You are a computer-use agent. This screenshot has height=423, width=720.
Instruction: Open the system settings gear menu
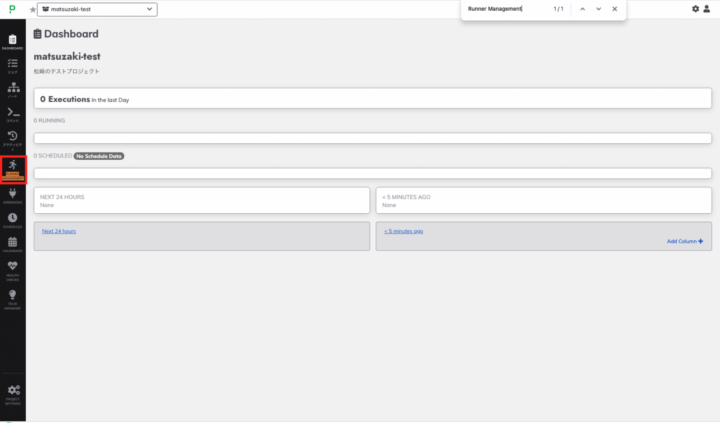(696, 9)
